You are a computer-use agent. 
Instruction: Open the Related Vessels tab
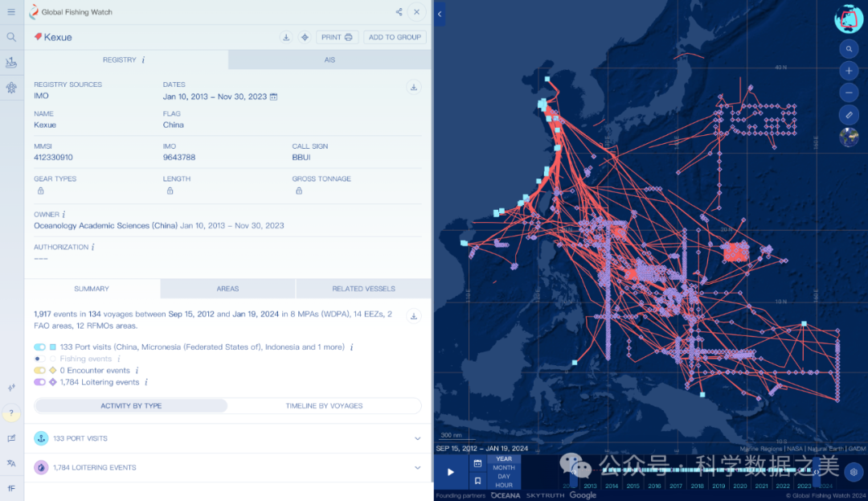pos(363,289)
